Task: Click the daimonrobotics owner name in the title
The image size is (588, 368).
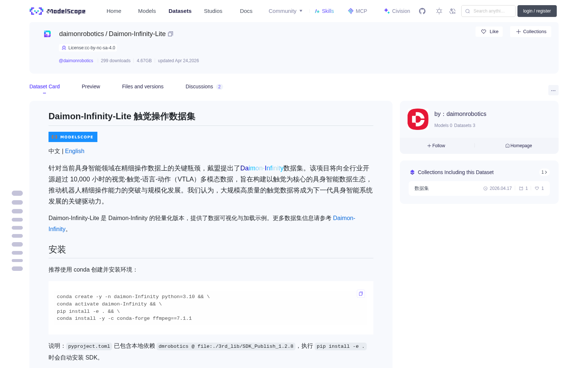Action: pos(82,34)
